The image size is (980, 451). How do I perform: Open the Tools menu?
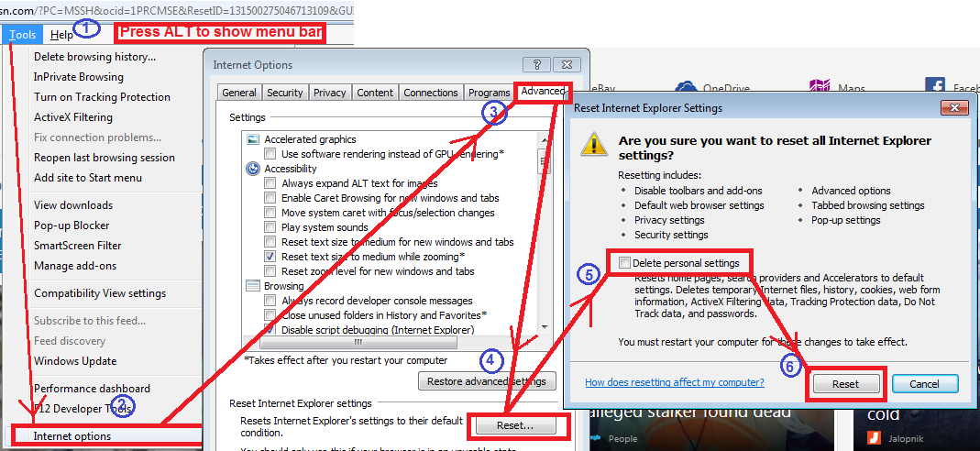click(x=23, y=35)
